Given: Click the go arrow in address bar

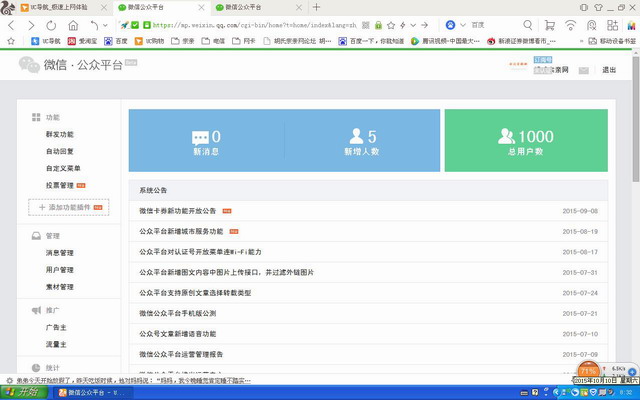Looking at the screenshot, I should [424, 25].
